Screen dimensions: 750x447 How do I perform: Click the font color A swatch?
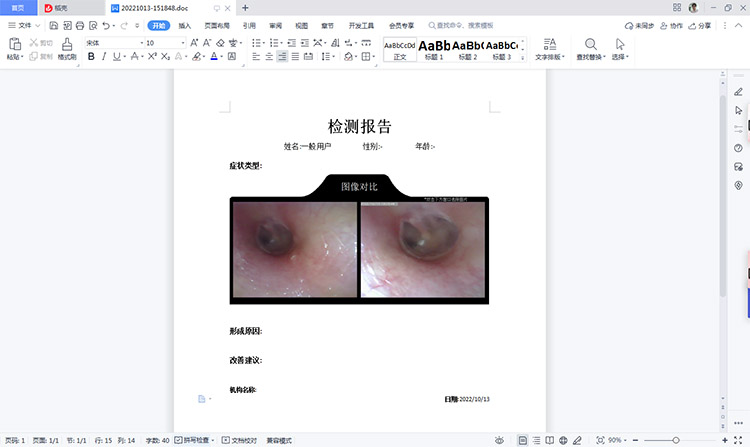214,56
